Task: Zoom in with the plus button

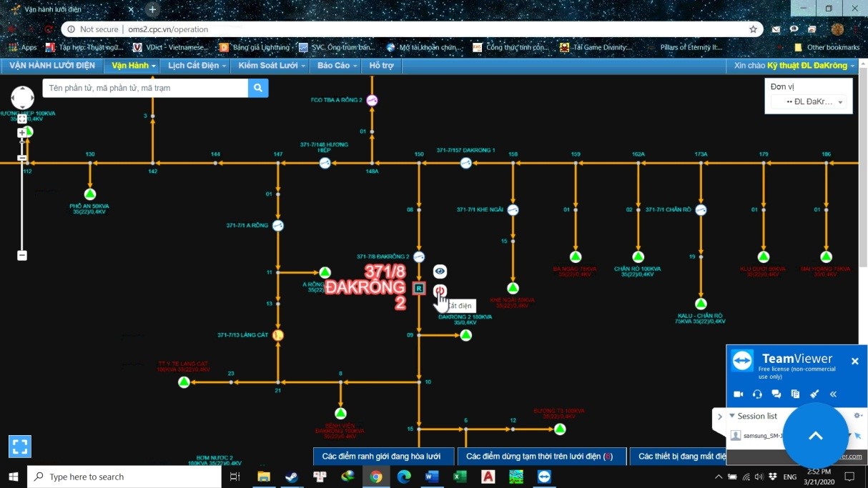Action: [22, 133]
